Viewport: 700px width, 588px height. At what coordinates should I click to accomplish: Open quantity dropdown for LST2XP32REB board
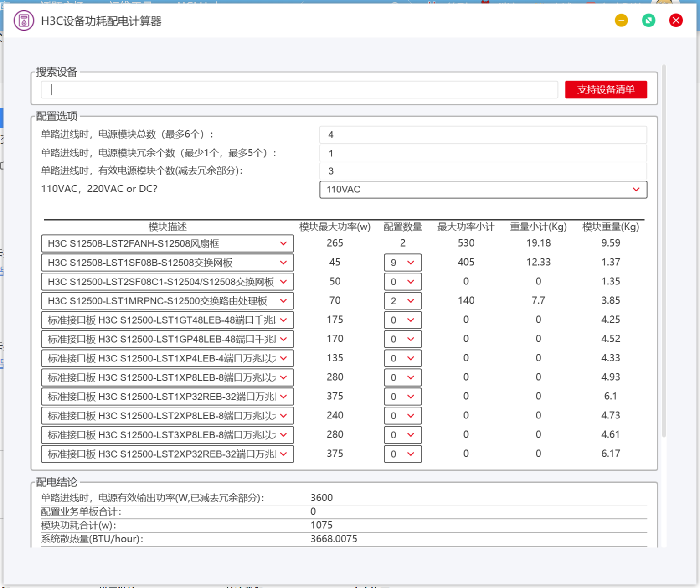[x=402, y=454]
